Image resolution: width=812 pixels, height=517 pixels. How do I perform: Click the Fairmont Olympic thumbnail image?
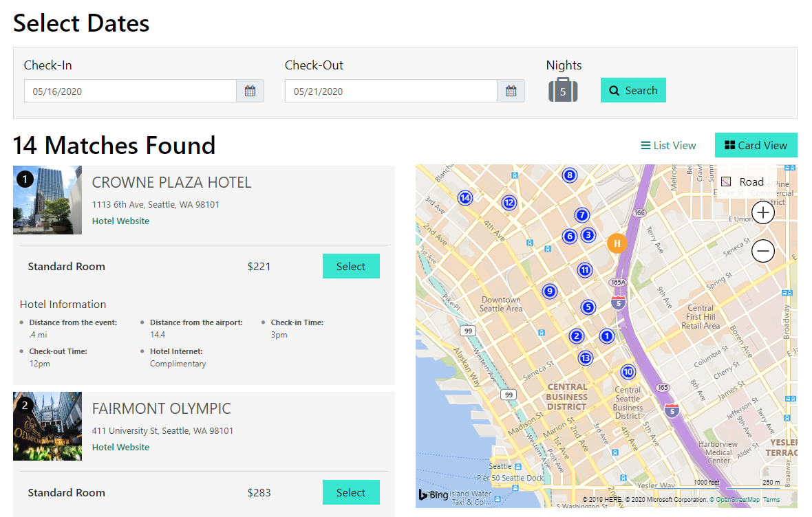click(47, 426)
